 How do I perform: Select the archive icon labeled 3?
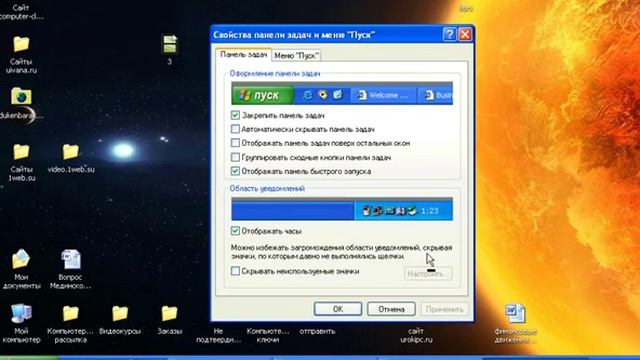point(170,44)
